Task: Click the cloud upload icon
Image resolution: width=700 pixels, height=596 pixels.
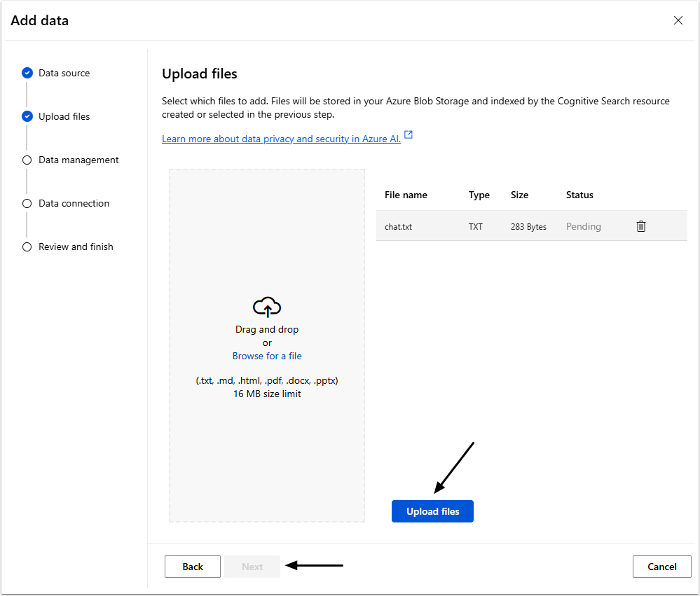Action: (x=267, y=307)
